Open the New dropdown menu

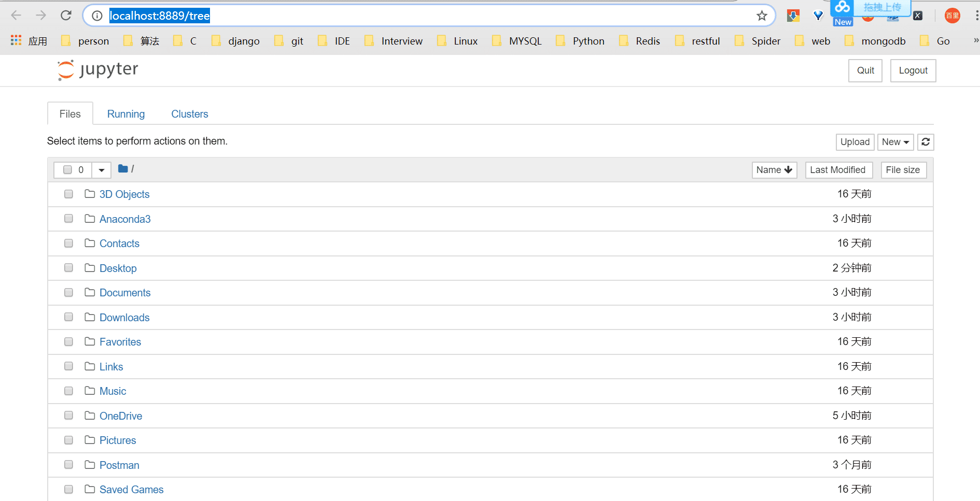[x=895, y=142]
